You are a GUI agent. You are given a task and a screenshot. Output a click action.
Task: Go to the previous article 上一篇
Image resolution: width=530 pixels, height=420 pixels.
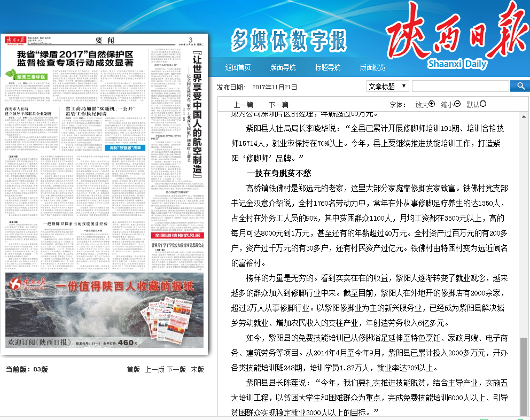(x=244, y=105)
